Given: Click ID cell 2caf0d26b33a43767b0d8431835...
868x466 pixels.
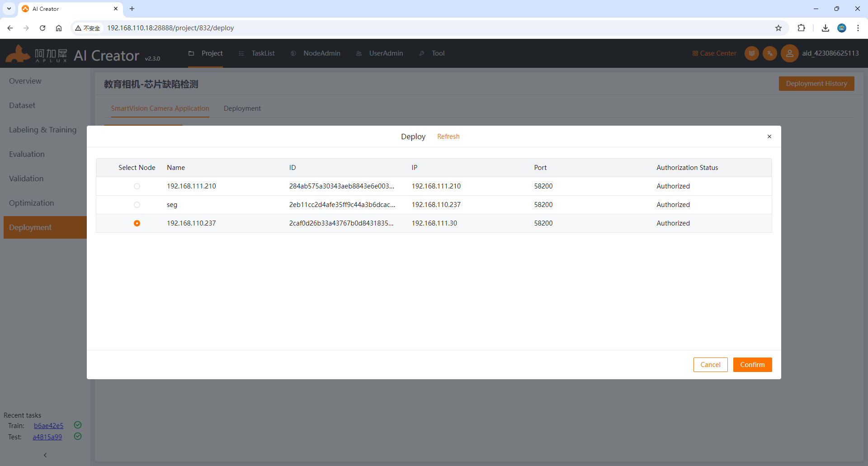Looking at the screenshot, I should 341,223.
